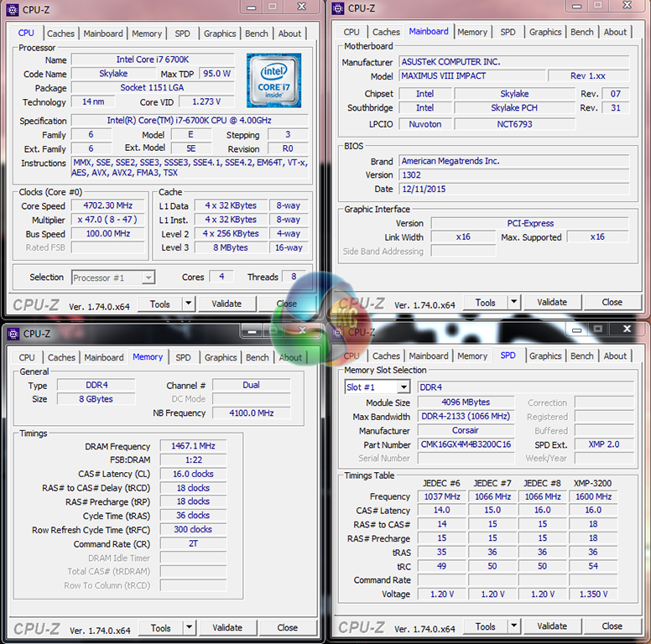Click the CPU-Z app icon in top-left window title bar
Image resolution: width=651 pixels, height=644 pixels.
(x=13, y=9)
